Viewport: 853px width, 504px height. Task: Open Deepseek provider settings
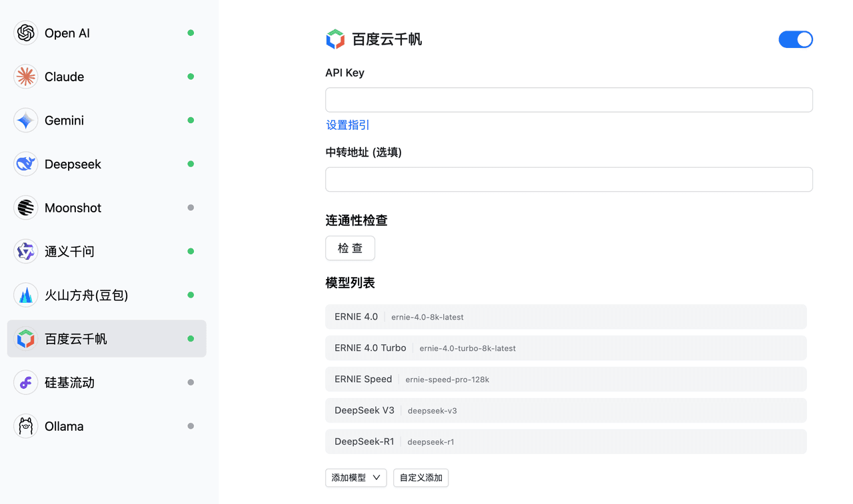tap(107, 164)
